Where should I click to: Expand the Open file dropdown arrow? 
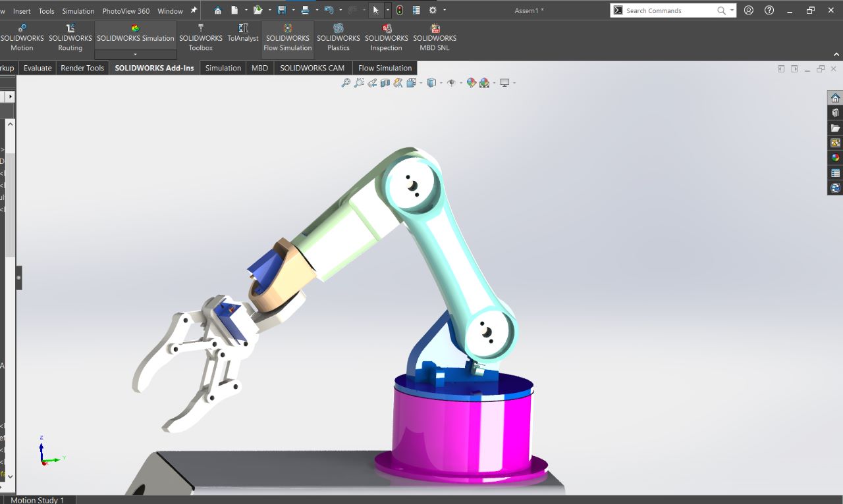269,11
